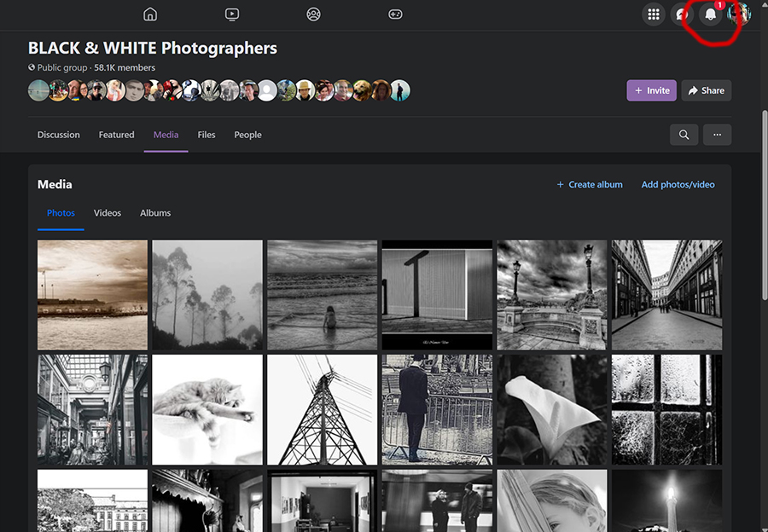Open the narrow city street photo
Screen dimensions: 768x532
pos(666,295)
